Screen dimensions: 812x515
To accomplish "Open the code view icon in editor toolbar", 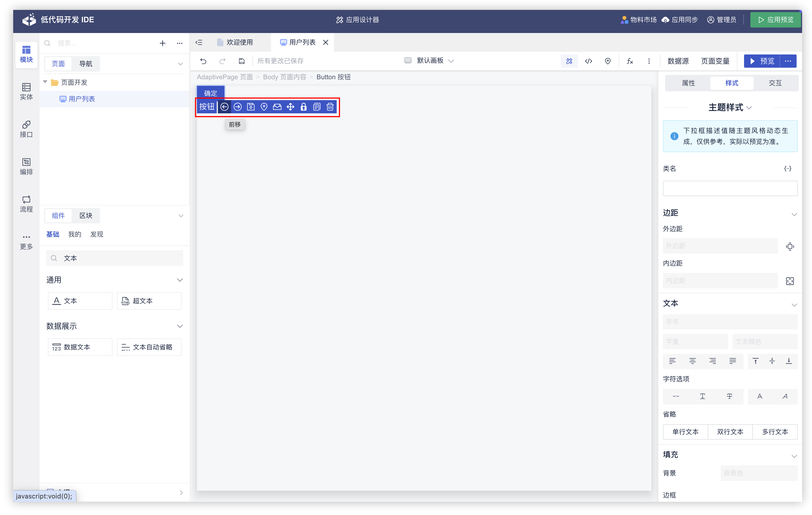I will pos(588,61).
